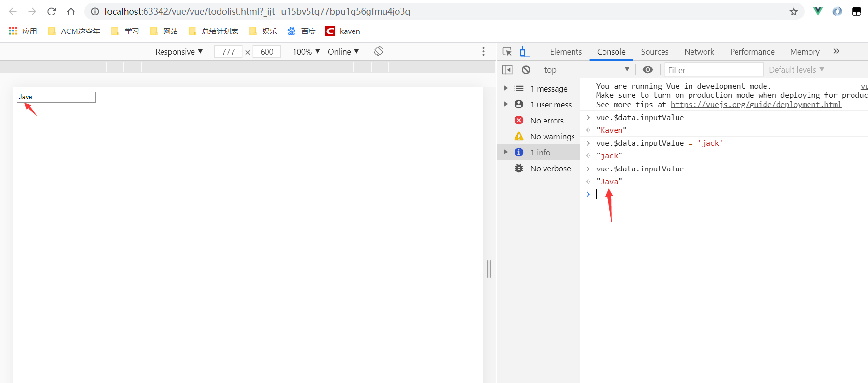Open the 网站 bookmark folder
868x383 pixels.
coord(164,31)
